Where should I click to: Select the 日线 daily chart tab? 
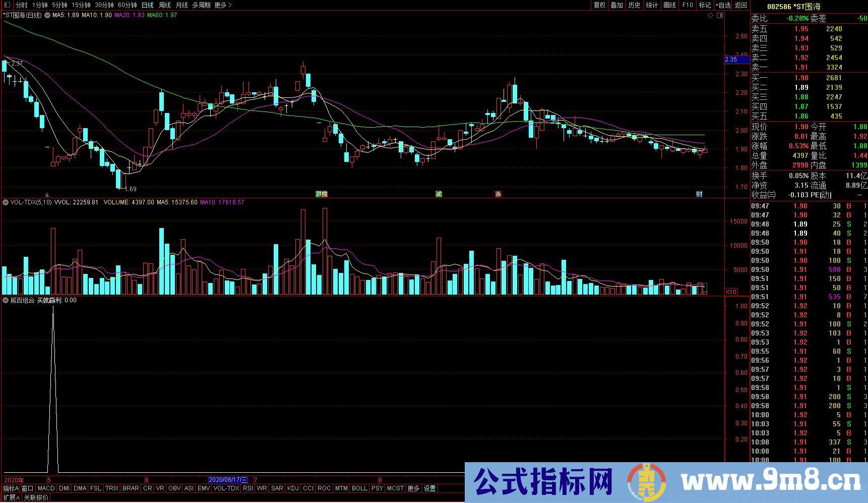click(x=148, y=5)
